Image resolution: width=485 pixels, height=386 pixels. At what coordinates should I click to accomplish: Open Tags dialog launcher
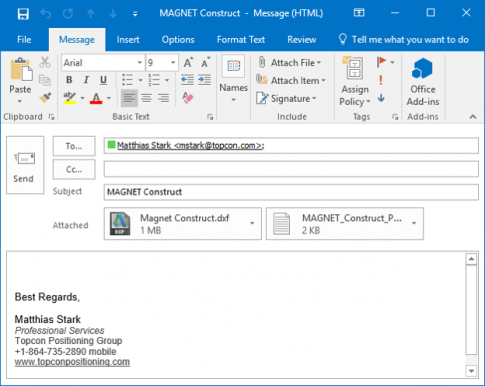point(395,117)
